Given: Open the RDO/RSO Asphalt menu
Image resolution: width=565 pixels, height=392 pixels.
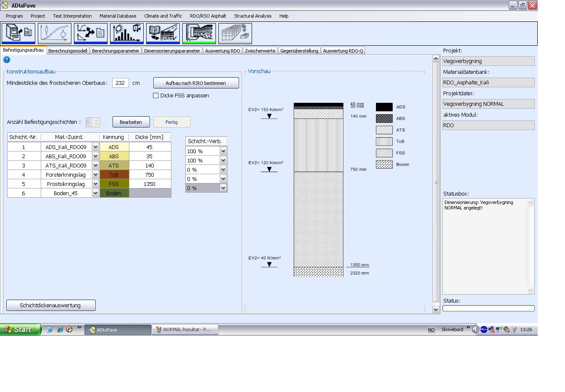Looking at the screenshot, I should (208, 16).
